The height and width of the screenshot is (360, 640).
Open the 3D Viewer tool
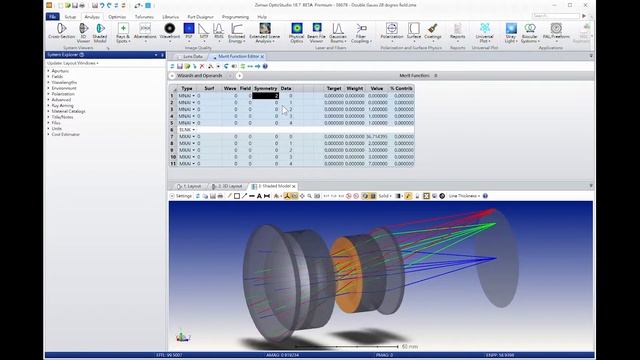[x=83, y=33]
